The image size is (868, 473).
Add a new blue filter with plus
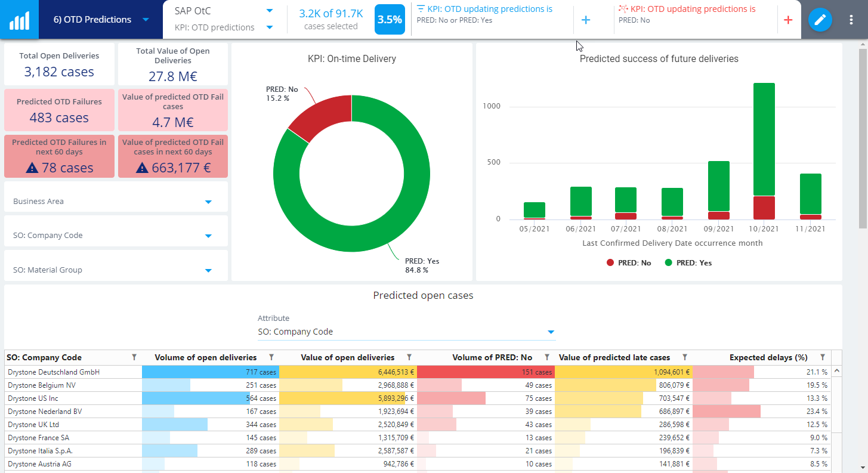[x=586, y=20]
